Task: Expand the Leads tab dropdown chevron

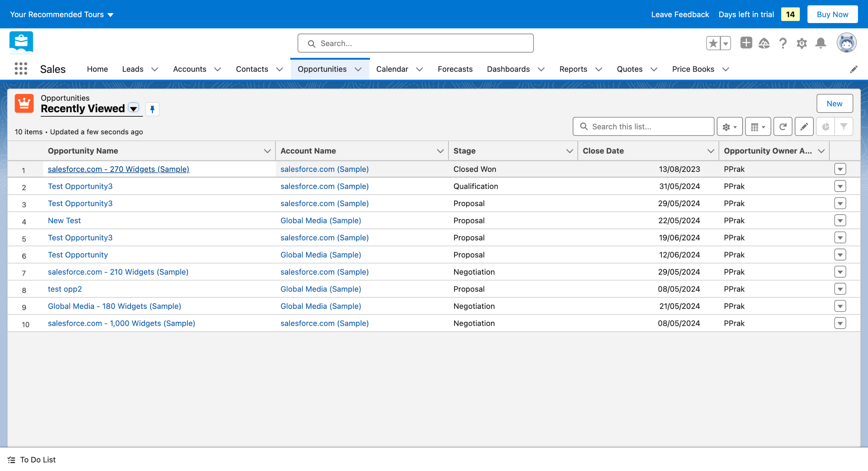Action: pyautogui.click(x=155, y=69)
